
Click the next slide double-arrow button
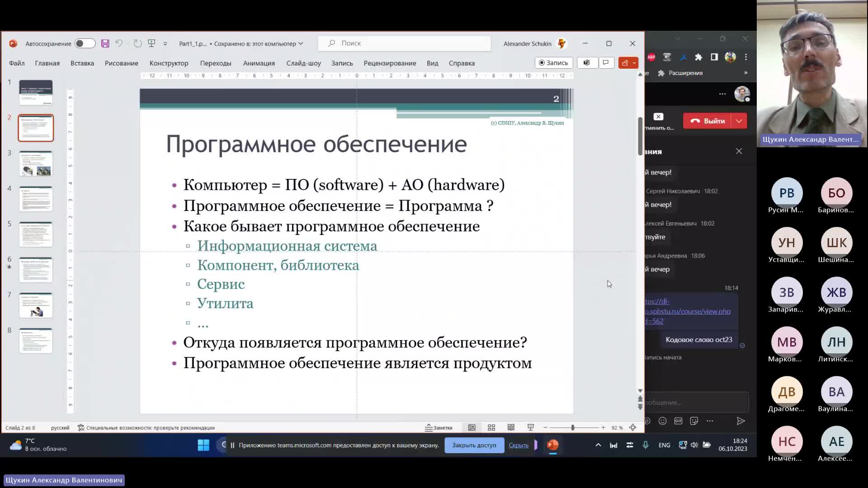tap(640, 407)
